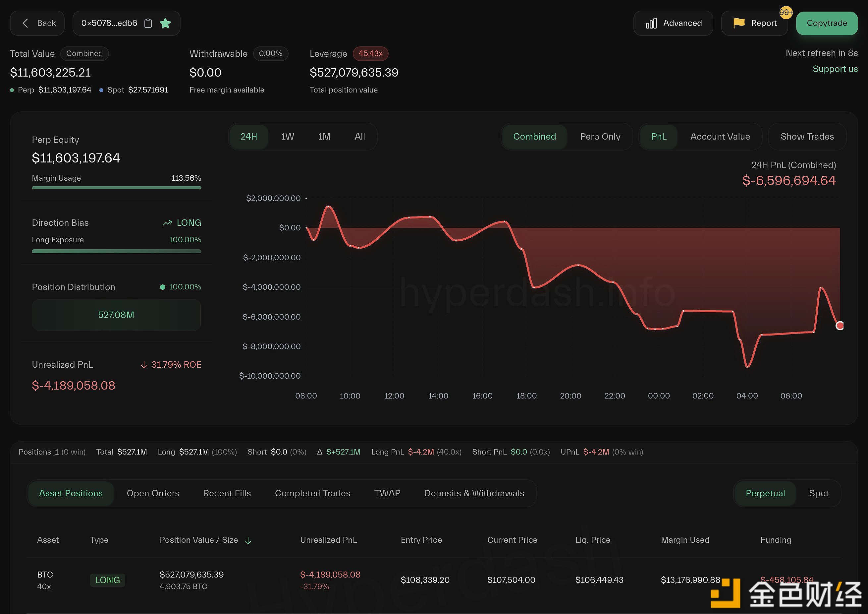Enable Show Trades on chart
868x614 pixels.
807,137
